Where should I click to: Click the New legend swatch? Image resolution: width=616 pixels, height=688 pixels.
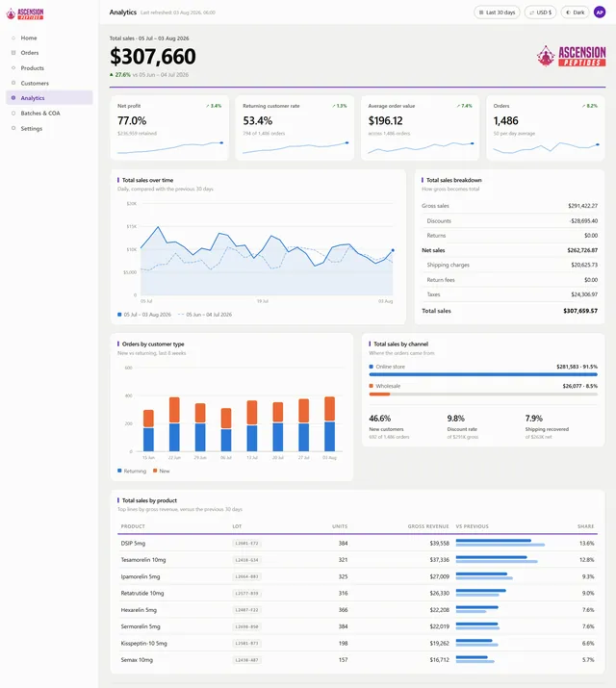[155, 471]
